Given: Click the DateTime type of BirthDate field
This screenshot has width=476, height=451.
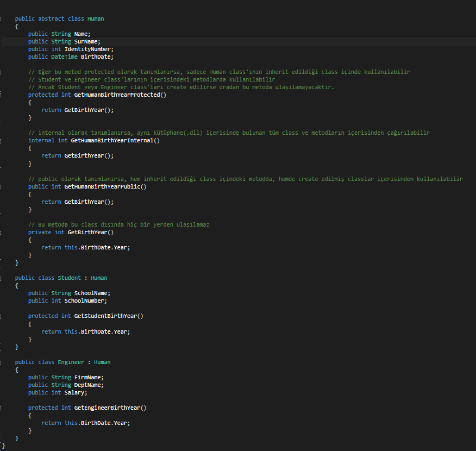Looking at the screenshot, I should (64, 57).
